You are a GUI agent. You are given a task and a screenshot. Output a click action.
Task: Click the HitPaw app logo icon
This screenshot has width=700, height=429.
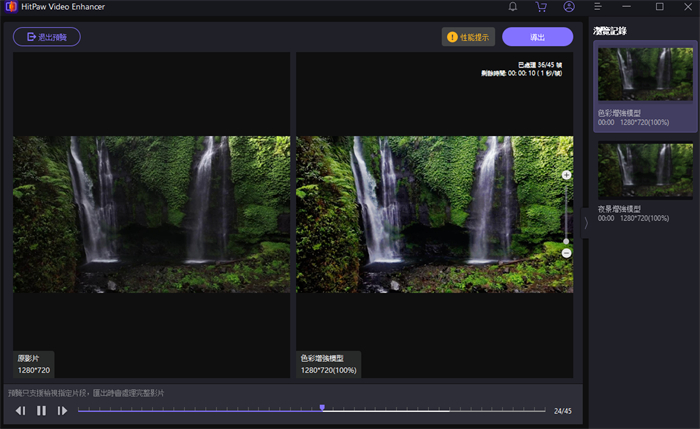[9, 7]
